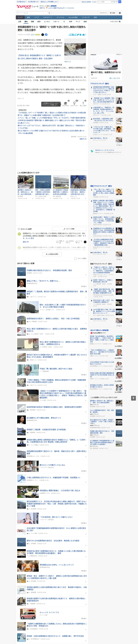Image resolution: width=138 pixels, height=644 pixels.
Task: Open the IT category
Action: [x=64, y=21]
